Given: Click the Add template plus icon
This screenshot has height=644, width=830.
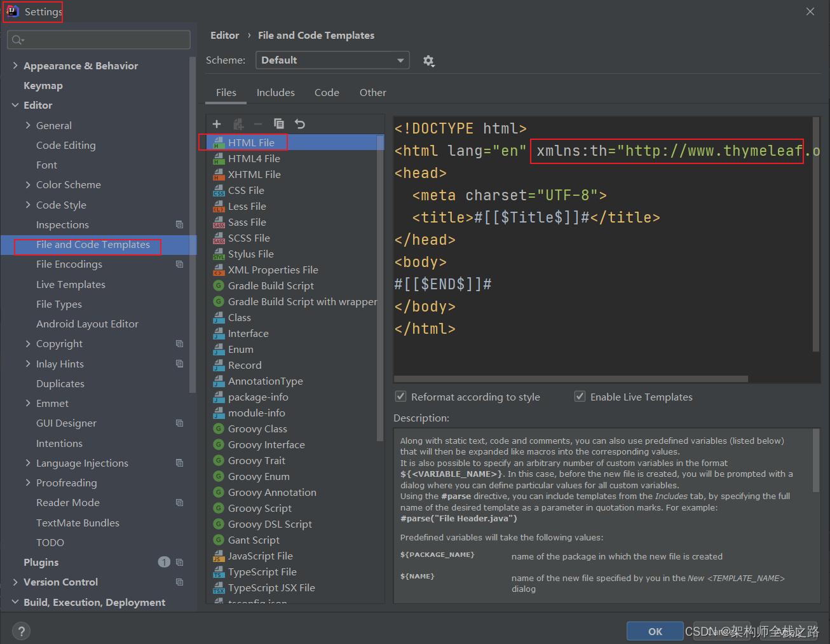Looking at the screenshot, I should pos(217,124).
